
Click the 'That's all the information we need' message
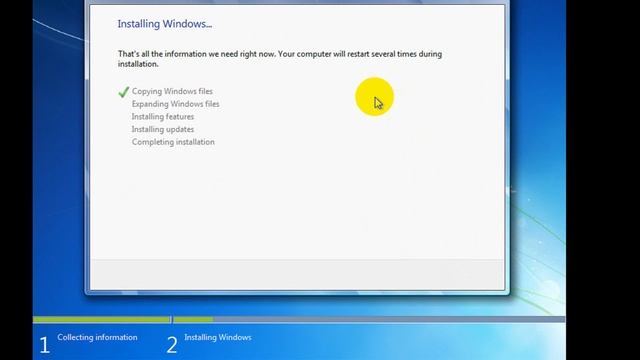[280, 59]
